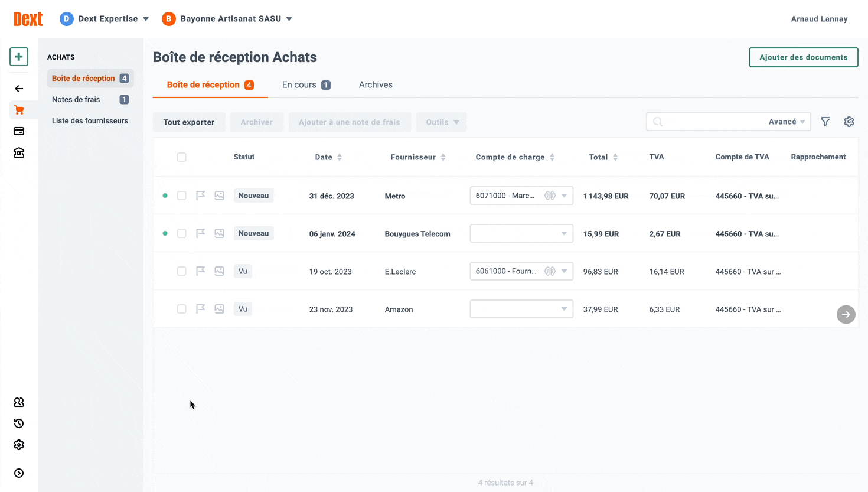Open the Outils dropdown menu
The height and width of the screenshot is (492, 868).
point(442,122)
